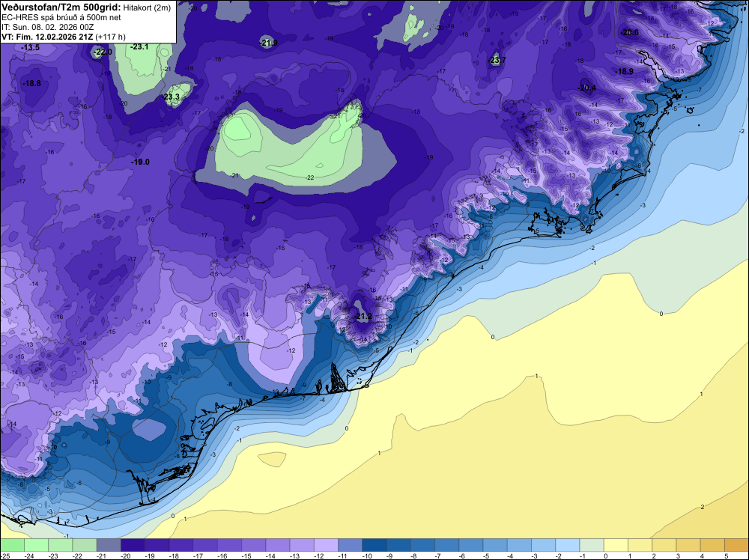Click the pale yellow legend swatch above 0

pyautogui.click(x=615, y=545)
